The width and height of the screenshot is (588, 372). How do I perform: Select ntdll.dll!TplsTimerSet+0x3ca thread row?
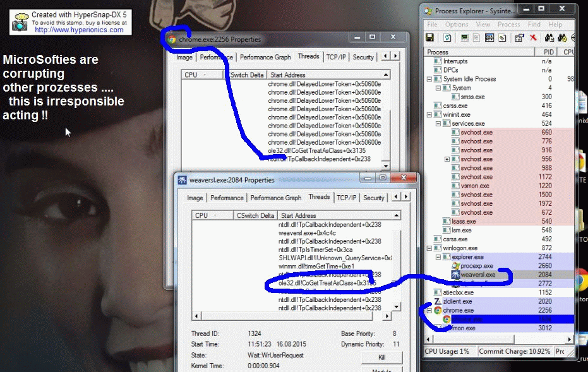tap(292, 249)
